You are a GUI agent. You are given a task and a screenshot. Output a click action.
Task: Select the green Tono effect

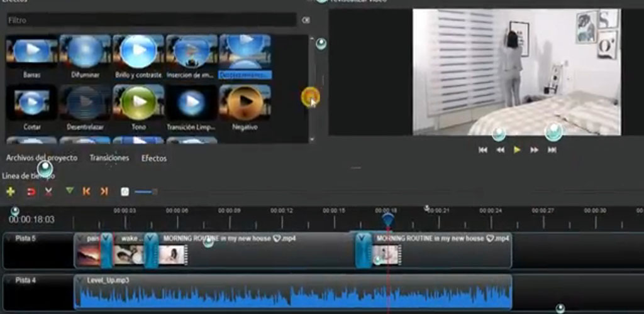[x=138, y=108]
